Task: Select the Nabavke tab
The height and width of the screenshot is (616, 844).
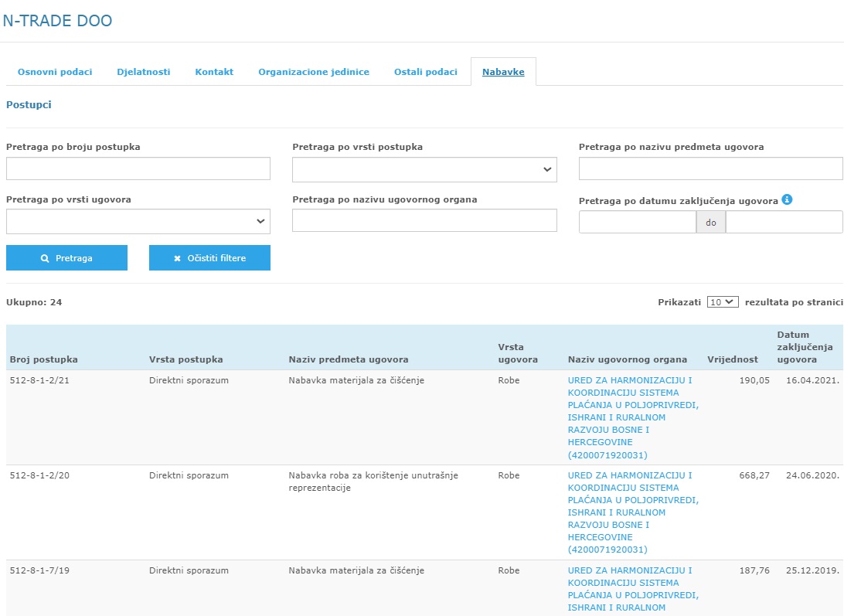Action: (x=503, y=72)
